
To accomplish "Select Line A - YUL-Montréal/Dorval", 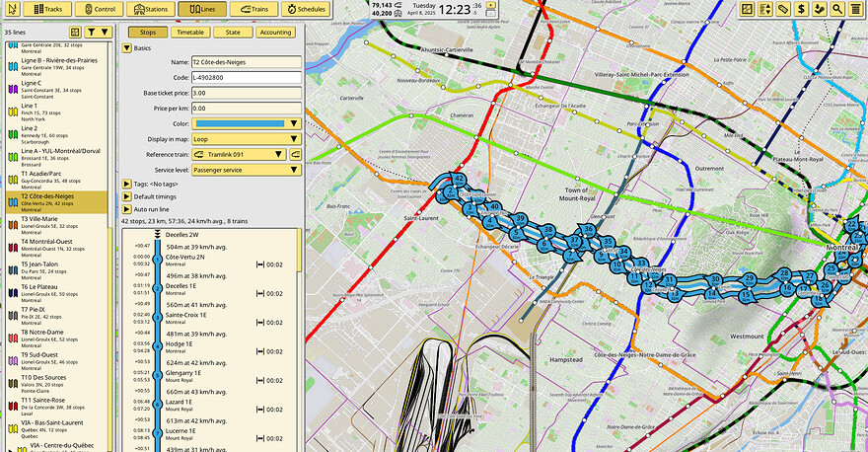I will click(x=56, y=157).
